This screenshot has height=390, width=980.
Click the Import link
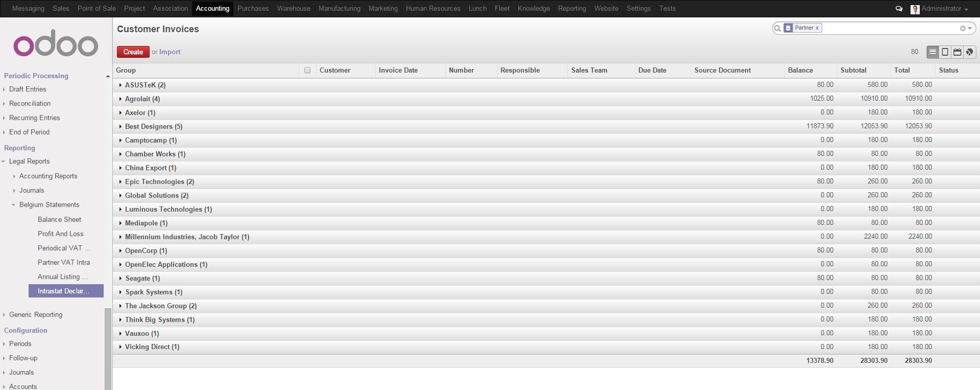(170, 52)
